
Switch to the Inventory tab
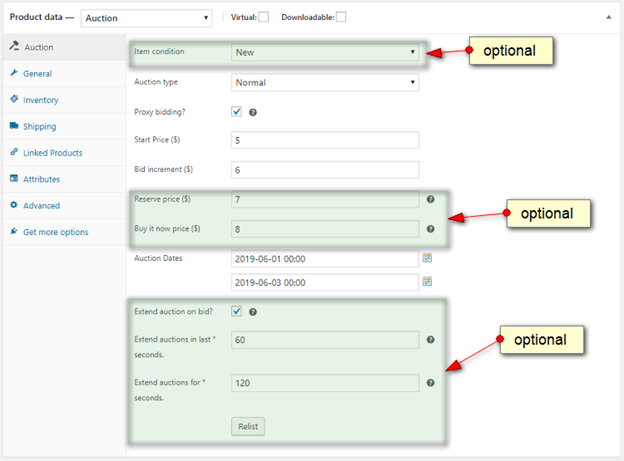pyautogui.click(x=40, y=100)
